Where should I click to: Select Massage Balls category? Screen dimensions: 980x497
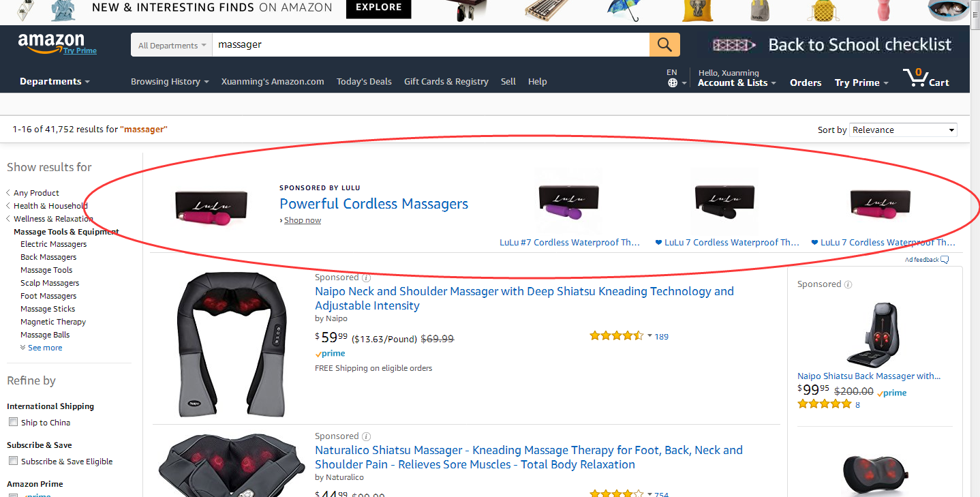(x=45, y=335)
